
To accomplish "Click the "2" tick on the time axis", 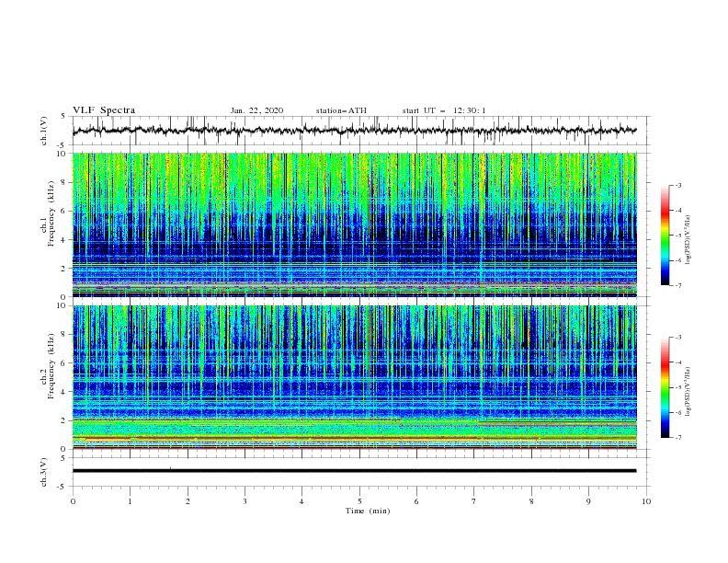I will (x=188, y=501).
